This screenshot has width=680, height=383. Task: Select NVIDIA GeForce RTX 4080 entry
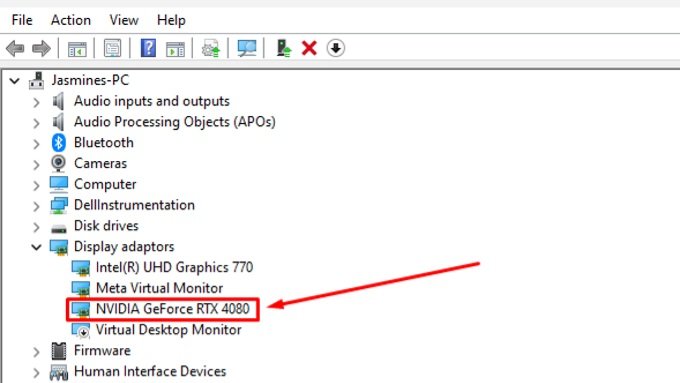click(x=173, y=309)
